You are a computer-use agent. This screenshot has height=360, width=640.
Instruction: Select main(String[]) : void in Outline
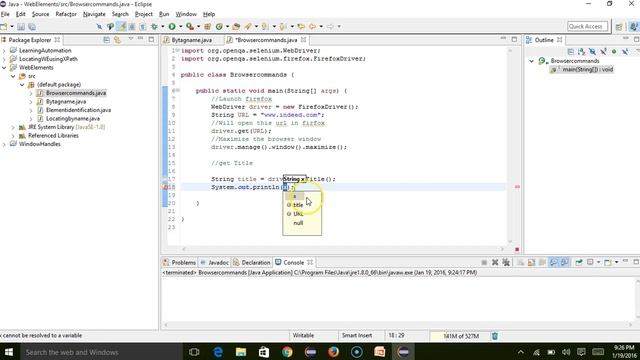(587, 69)
